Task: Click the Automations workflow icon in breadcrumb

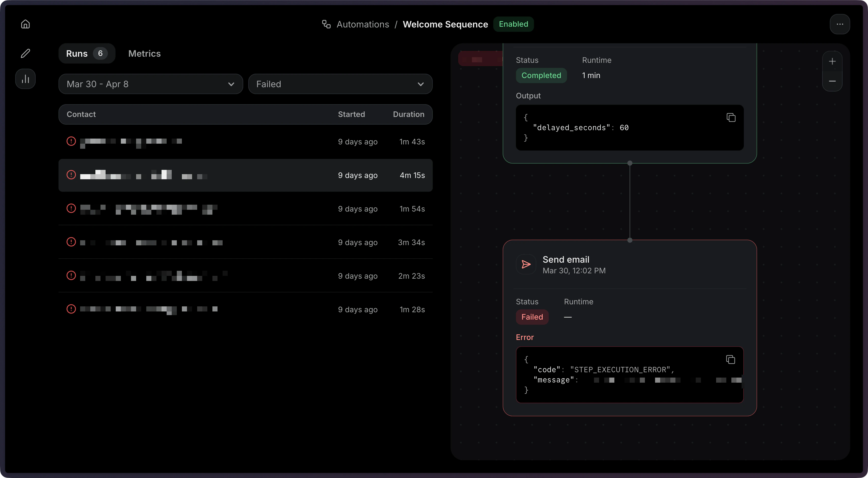Action: (x=326, y=24)
